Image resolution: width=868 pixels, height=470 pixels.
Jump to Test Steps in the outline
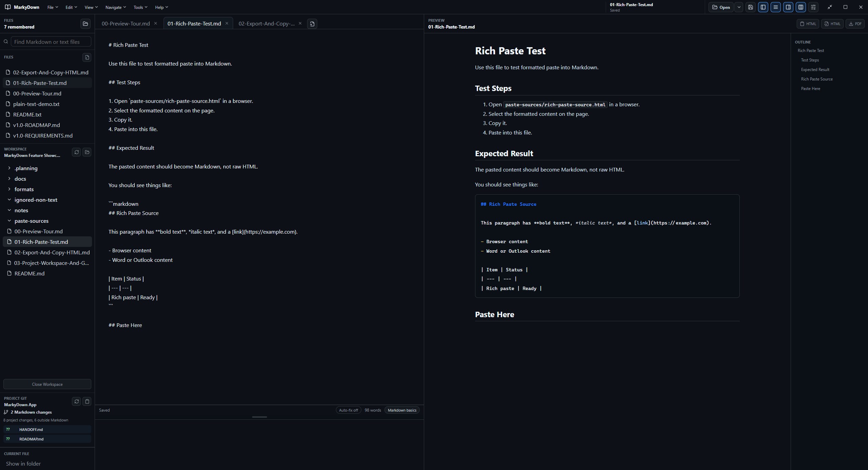tap(810, 60)
